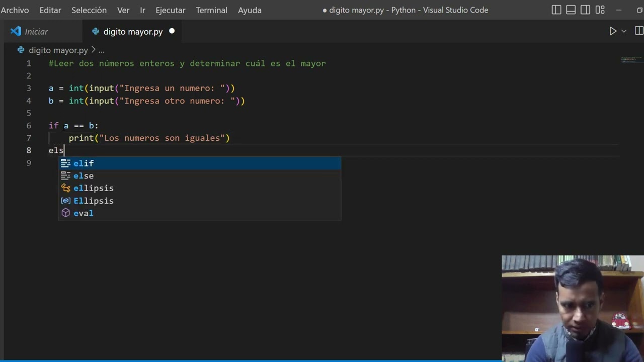Viewport: 644px width, 362px height.
Task: Close the unsaved digito mayor.py tab
Action: (x=172, y=31)
